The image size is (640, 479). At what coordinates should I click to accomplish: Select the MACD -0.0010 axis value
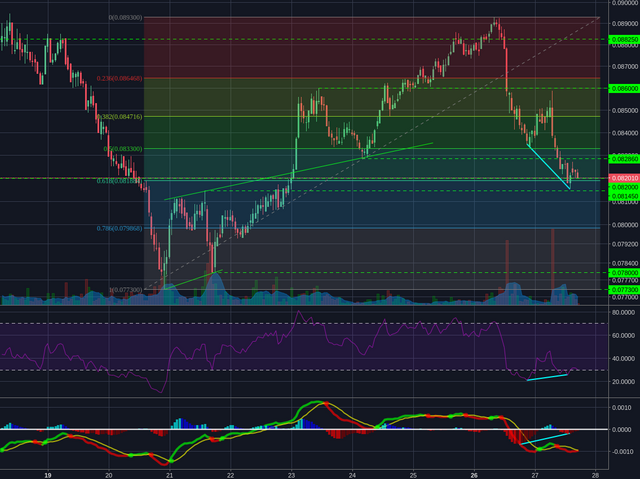(621, 452)
